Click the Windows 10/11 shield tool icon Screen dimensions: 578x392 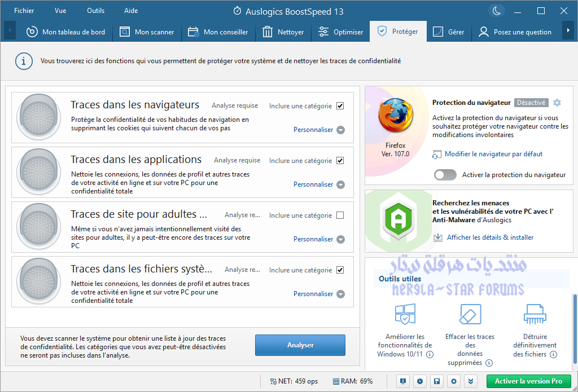[405, 314]
